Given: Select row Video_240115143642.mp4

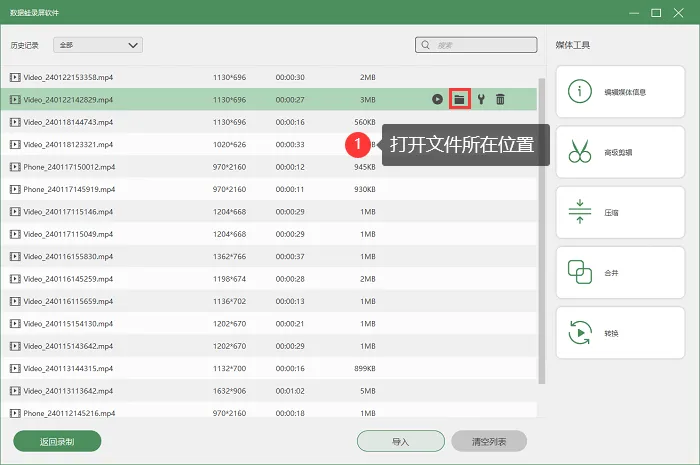Looking at the screenshot, I should coord(269,346).
